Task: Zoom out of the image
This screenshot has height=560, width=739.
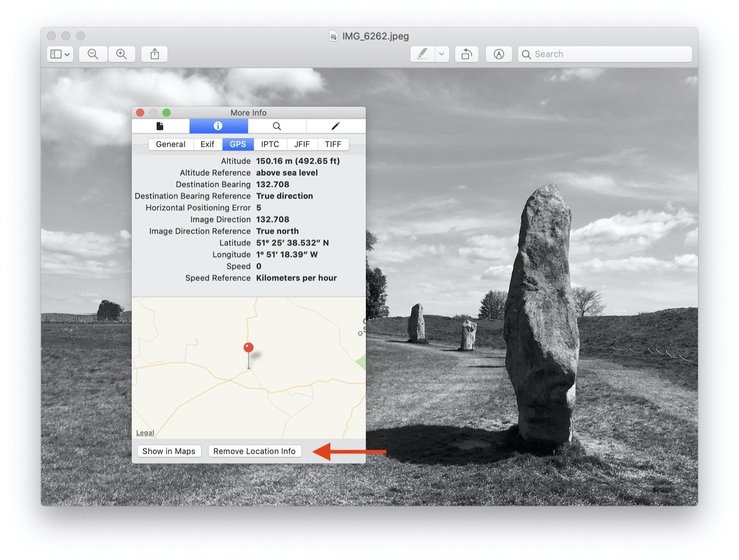Action: point(92,54)
